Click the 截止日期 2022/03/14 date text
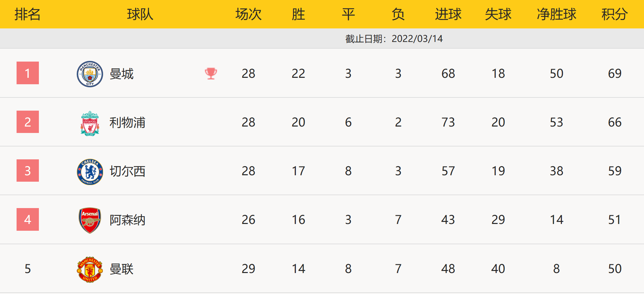The image size is (644, 294). (x=394, y=39)
